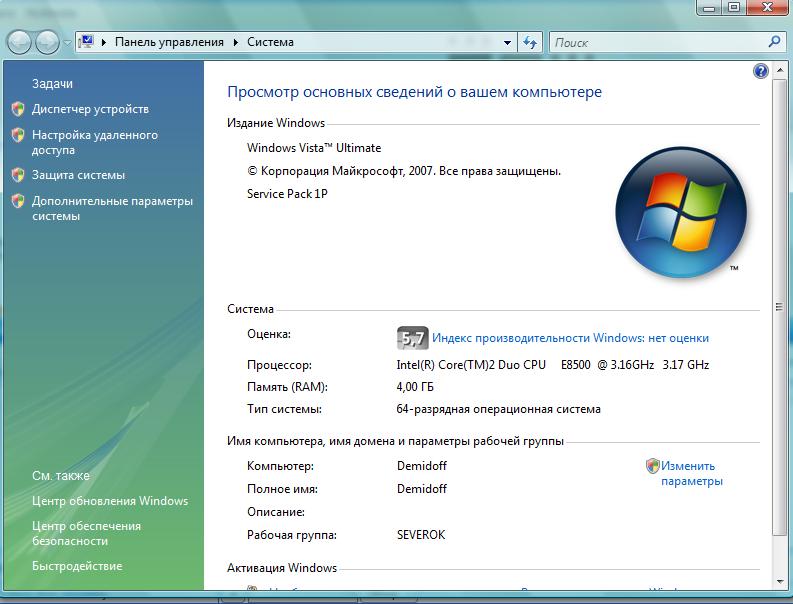Viewport: 793px width, 604px height.
Task: Click the Intel Core 2 Duo processor value
Action: [x=553, y=365]
